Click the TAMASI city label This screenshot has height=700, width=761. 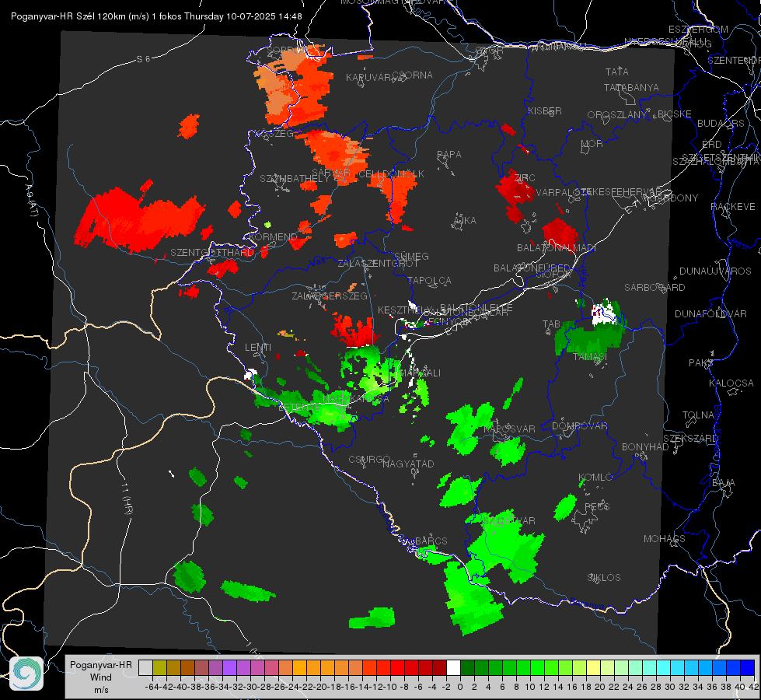coord(590,356)
